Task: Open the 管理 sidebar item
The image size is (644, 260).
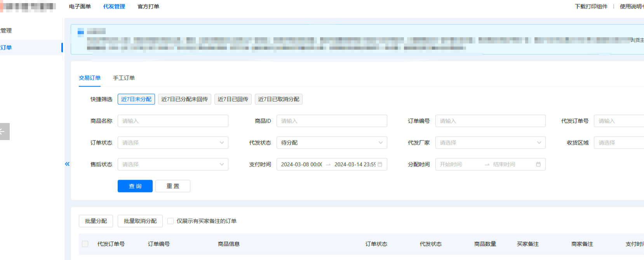Action: pyautogui.click(x=31, y=31)
